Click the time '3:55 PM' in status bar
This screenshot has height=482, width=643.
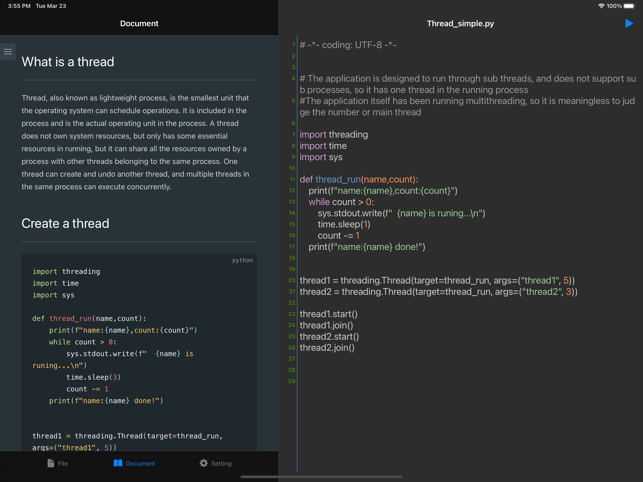click(x=19, y=6)
